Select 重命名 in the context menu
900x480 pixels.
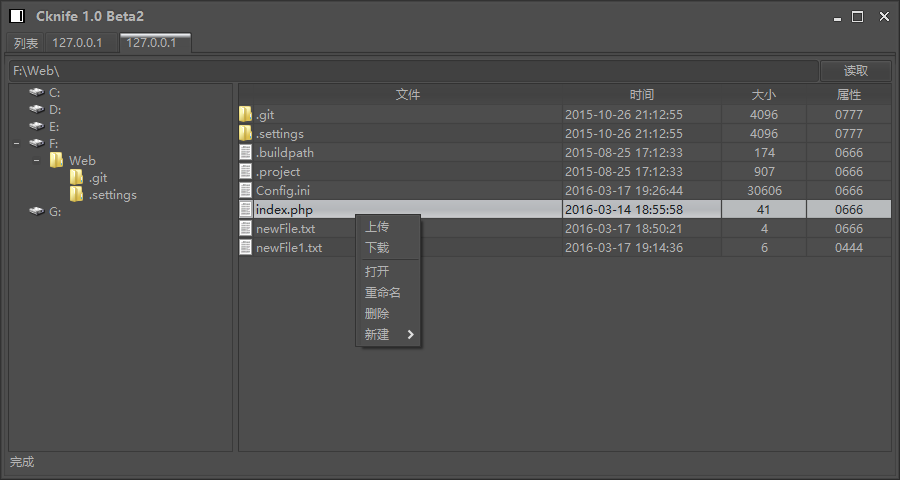click(x=383, y=293)
